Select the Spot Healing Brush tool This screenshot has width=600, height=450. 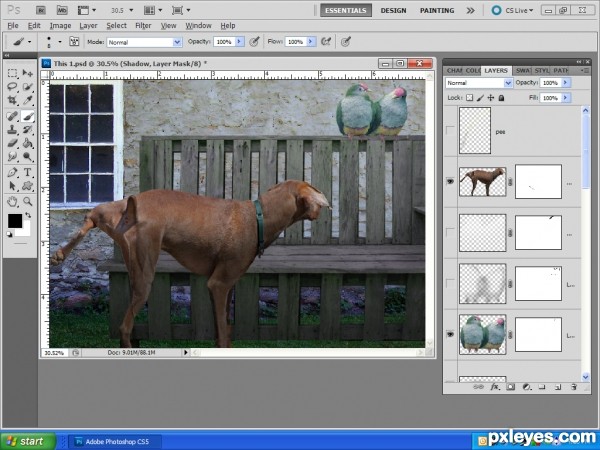12,116
